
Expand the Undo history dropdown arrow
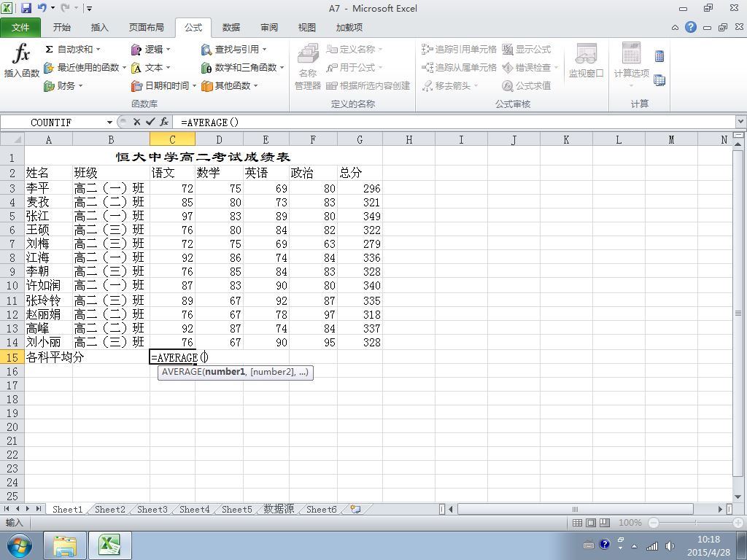53,8
